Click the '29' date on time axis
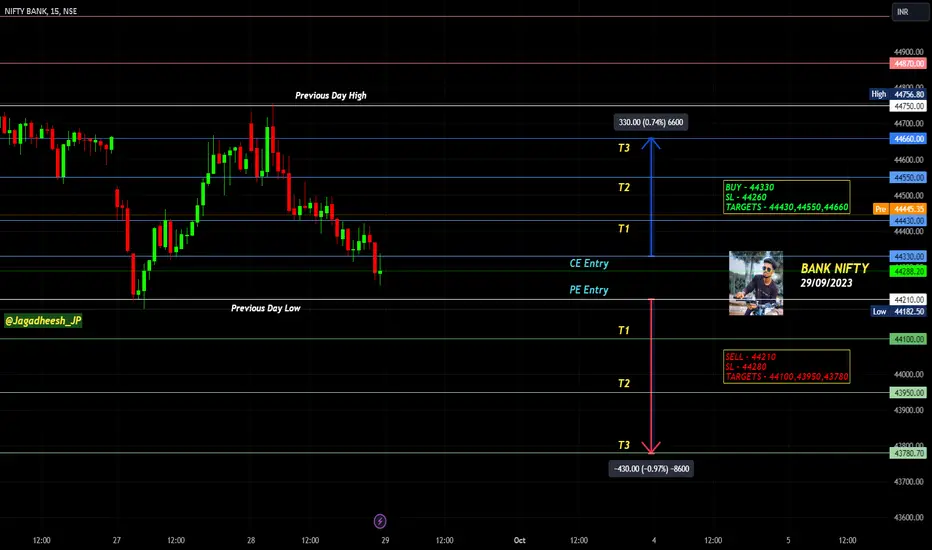This screenshot has height=550, width=932. point(385,540)
